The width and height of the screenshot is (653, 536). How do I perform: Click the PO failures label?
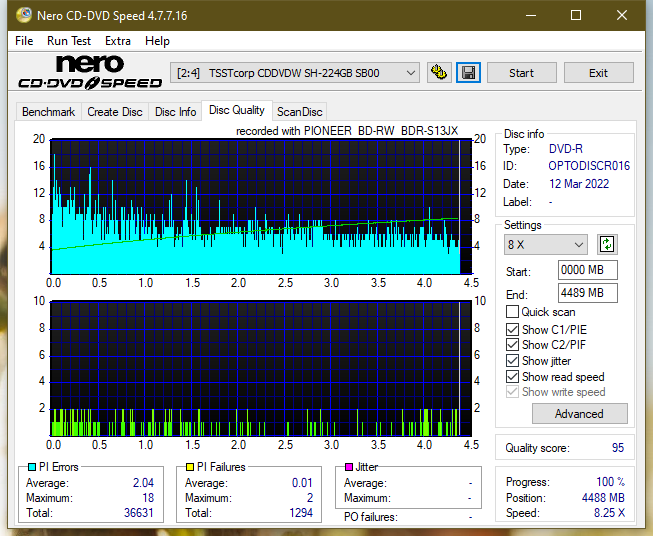pos(371,517)
